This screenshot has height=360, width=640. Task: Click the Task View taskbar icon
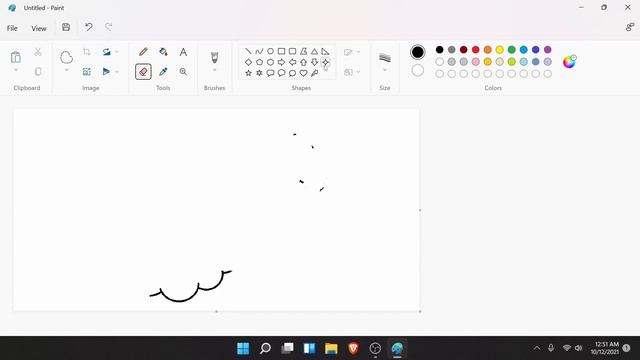(x=287, y=348)
